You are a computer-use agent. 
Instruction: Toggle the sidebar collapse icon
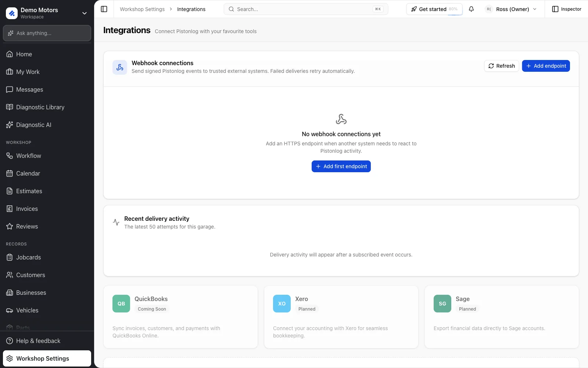pos(104,9)
